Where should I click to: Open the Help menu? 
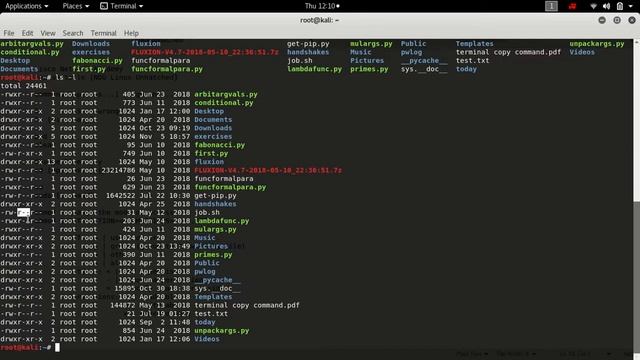[131, 33]
